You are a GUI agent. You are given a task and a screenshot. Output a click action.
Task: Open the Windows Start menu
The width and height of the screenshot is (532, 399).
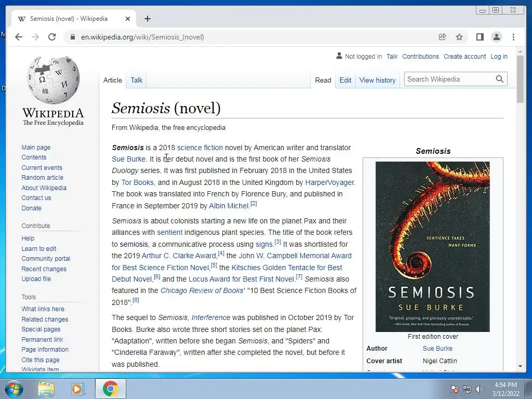point(14,389)
